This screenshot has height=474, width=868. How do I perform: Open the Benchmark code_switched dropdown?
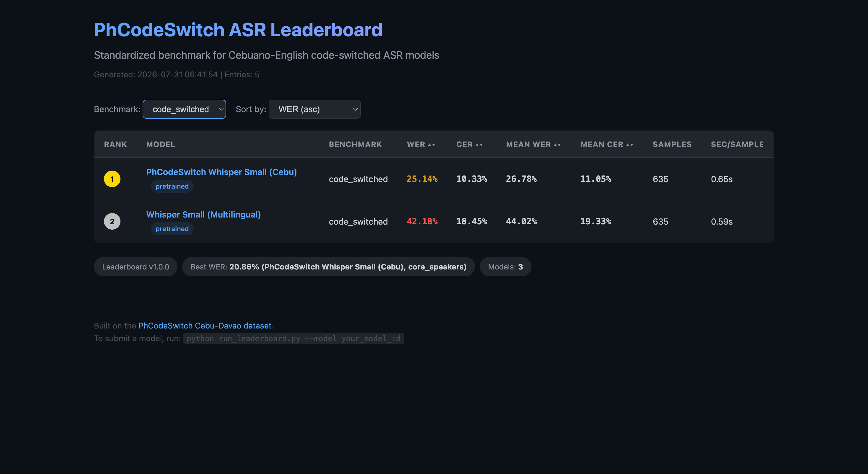[184, 109]
